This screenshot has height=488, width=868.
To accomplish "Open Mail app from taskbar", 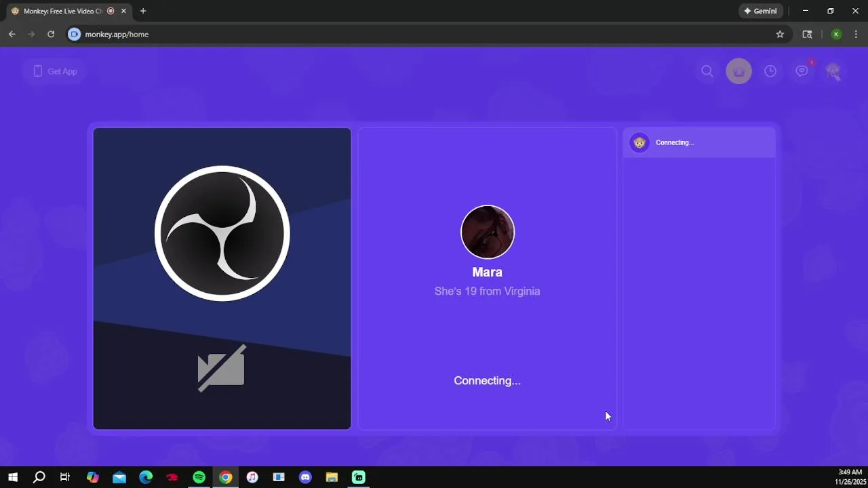I will click(119, 477).
